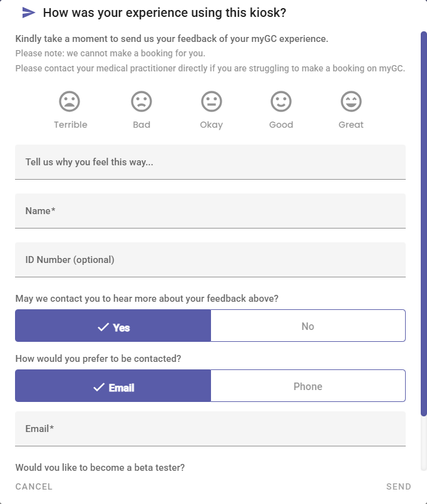Click the ID Number optional field
The width and height of the screenshot is (427, 504).
click(210, 260)
